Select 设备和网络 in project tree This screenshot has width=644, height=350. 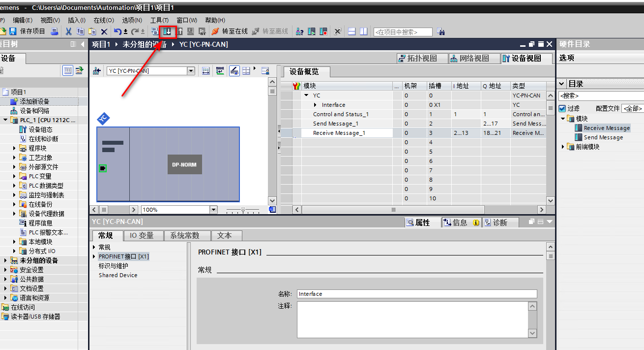click(34, 111)
